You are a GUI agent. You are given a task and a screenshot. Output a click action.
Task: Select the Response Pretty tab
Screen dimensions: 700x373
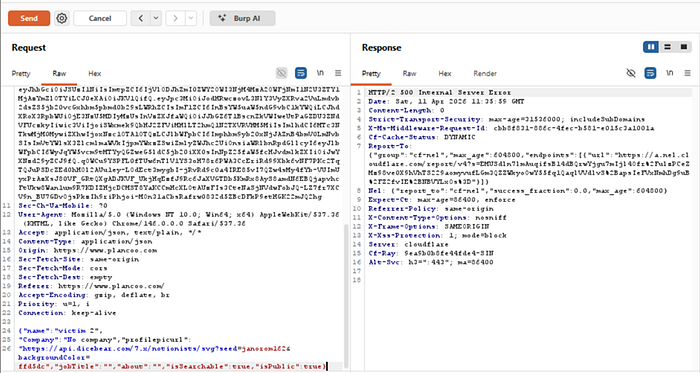coord(371,74)
